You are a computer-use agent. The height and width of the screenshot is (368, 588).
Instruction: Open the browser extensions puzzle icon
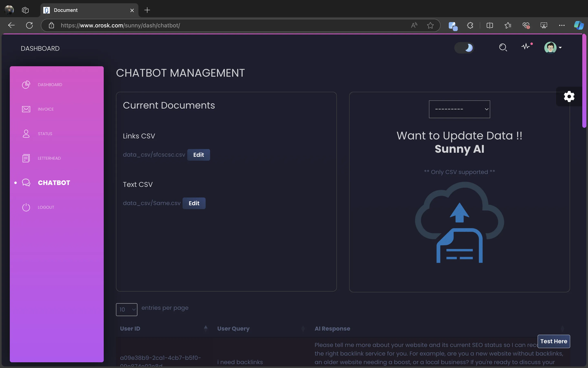click(470, 25)
